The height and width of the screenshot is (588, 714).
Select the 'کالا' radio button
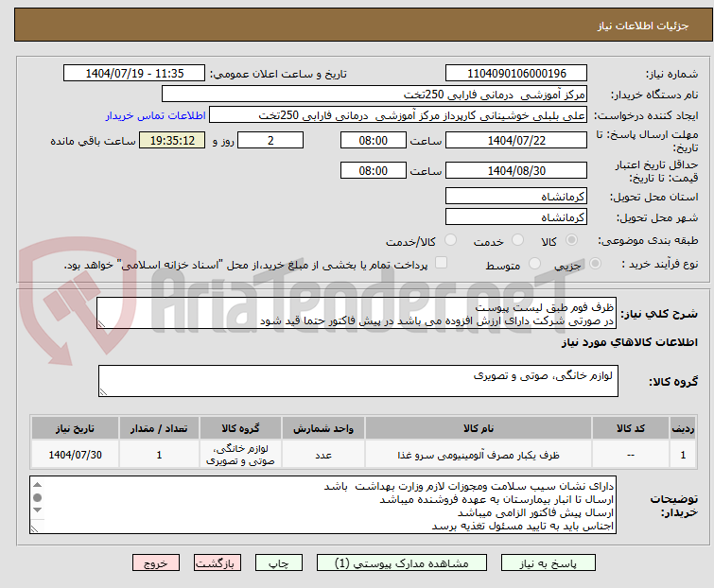571,240
